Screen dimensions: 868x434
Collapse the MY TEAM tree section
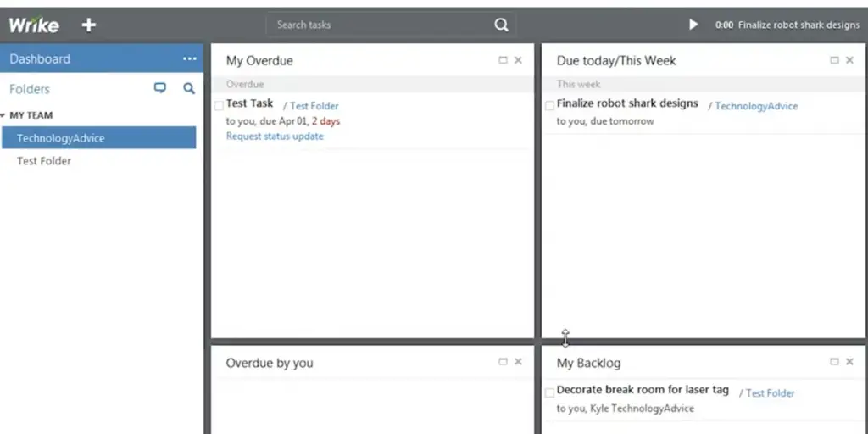click(x=4, y=115)
